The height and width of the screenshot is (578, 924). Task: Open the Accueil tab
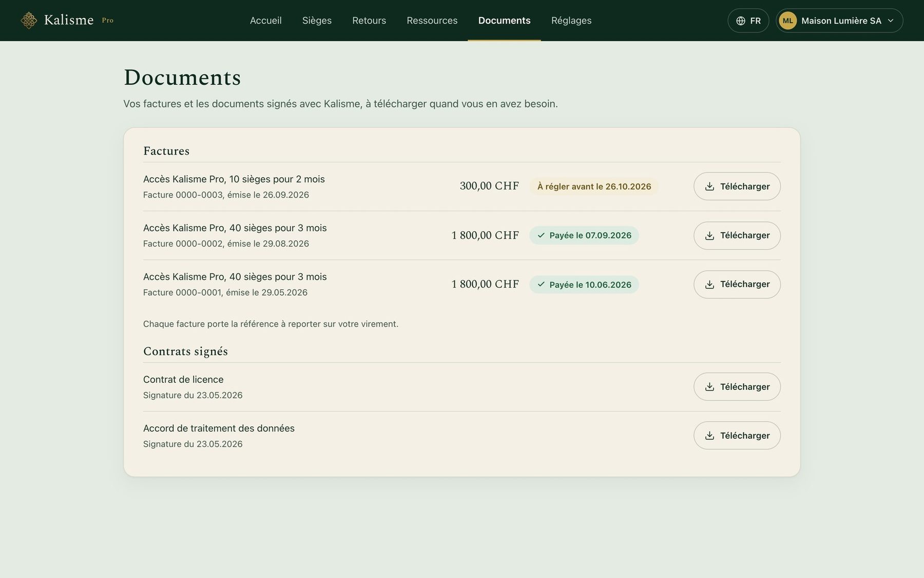tap(266, 21)
